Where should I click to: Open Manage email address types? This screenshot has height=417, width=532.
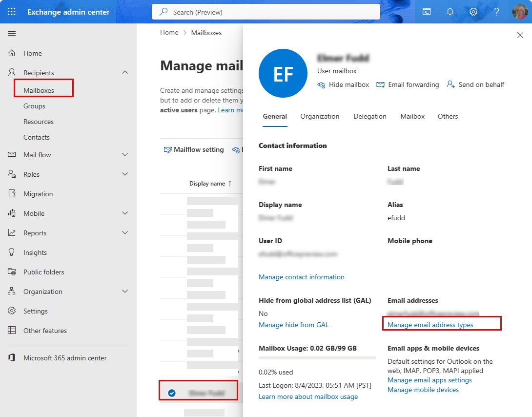point(430,325)
